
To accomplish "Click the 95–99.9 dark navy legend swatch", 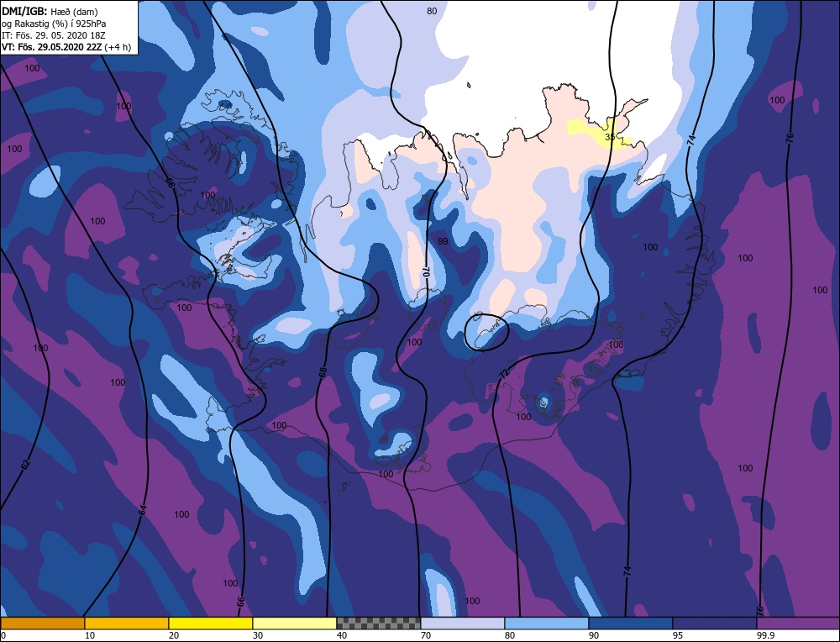I will (x=715, y=624).
